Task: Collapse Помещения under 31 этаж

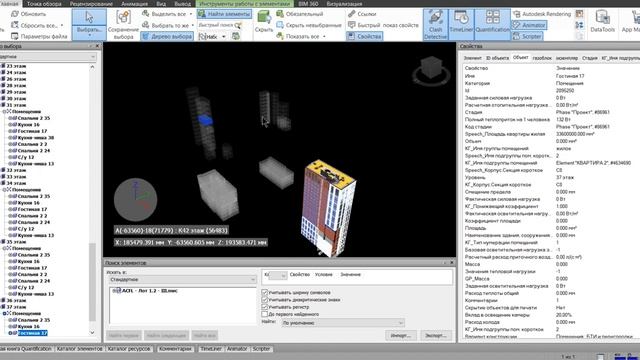Action: [4, 111]
